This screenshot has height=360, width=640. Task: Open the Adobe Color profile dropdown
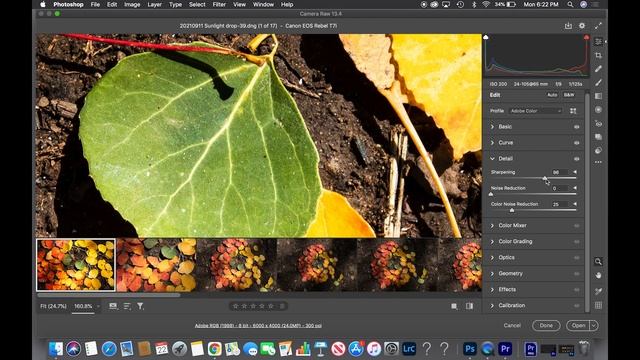(x=536, y=111)
